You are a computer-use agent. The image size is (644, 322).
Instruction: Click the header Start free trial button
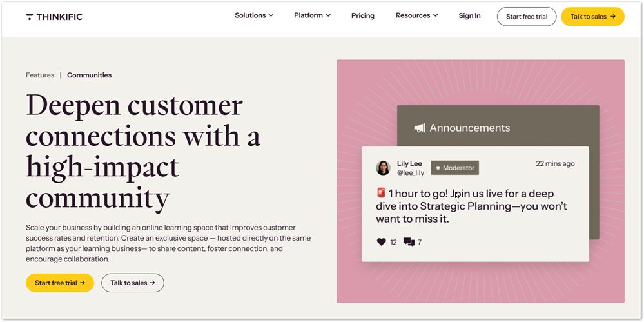pyautogui.click(x=526, y=17)
